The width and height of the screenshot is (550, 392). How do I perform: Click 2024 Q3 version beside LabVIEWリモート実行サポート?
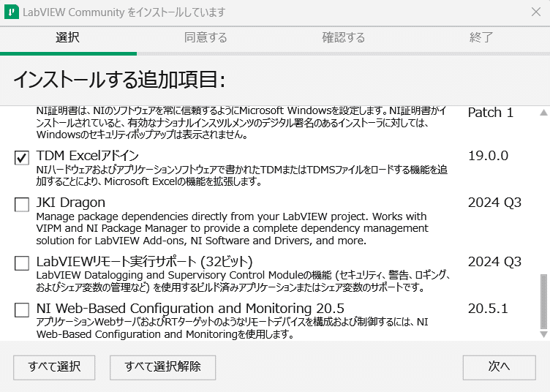tap(494, 262)
